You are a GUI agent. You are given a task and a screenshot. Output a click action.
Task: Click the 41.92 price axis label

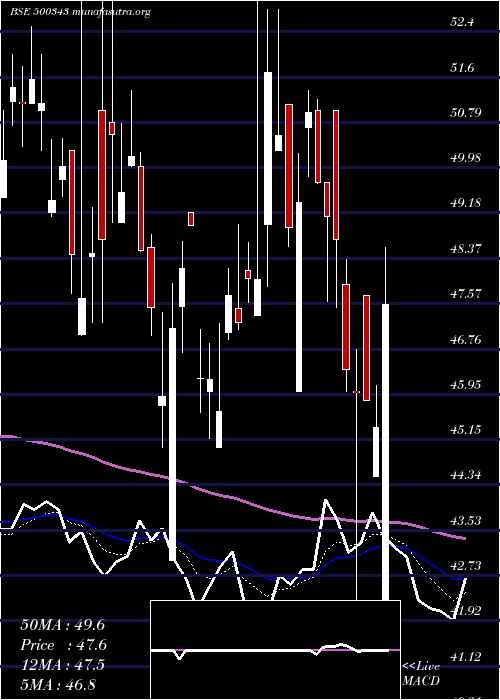point(466,611)
